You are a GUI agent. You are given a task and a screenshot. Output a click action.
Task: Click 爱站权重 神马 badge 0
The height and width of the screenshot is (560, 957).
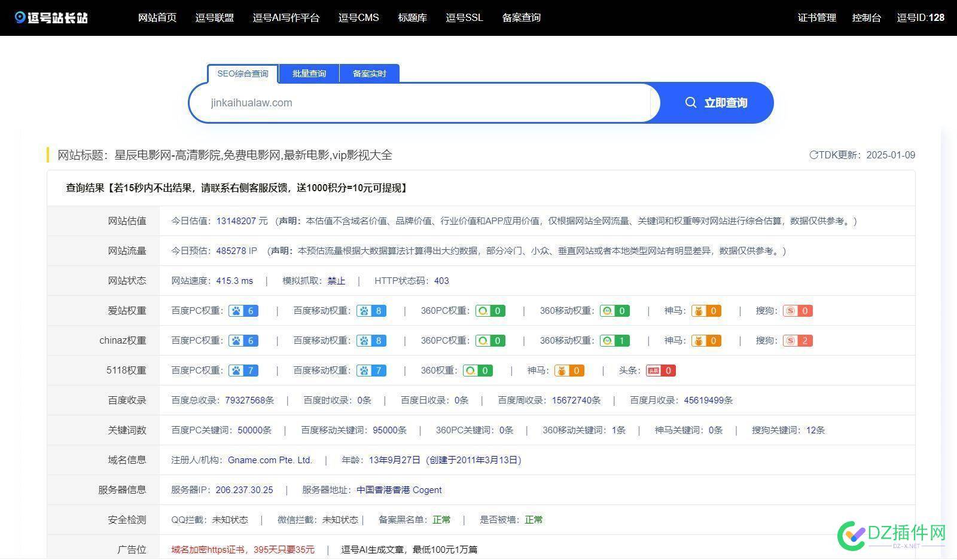click(x=706, y=311)
